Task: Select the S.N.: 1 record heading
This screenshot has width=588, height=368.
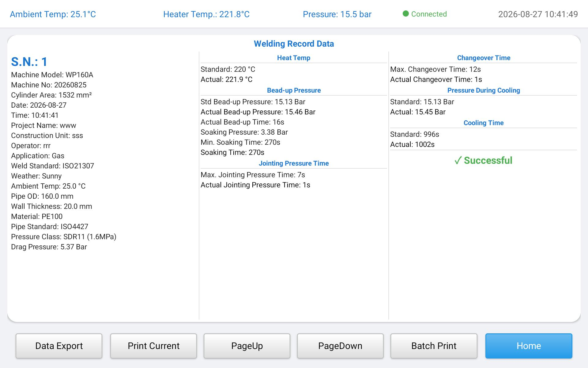Action: (x=29, y=62)
